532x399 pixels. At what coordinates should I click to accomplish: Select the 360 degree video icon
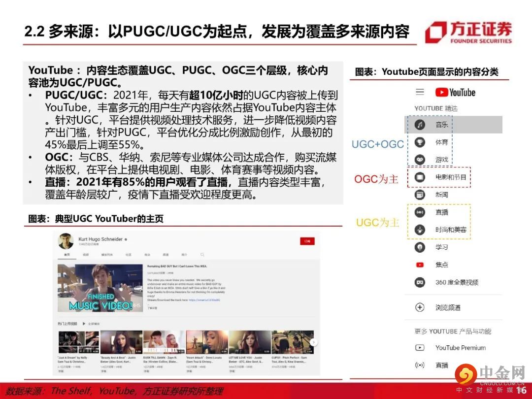pyautogui.click(x=420, y=282)
